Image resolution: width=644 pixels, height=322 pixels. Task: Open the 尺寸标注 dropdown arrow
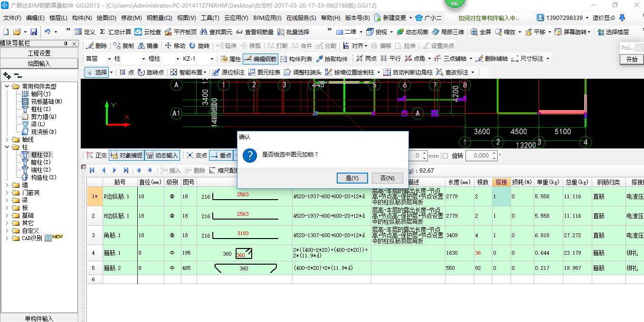pos(548,59)
